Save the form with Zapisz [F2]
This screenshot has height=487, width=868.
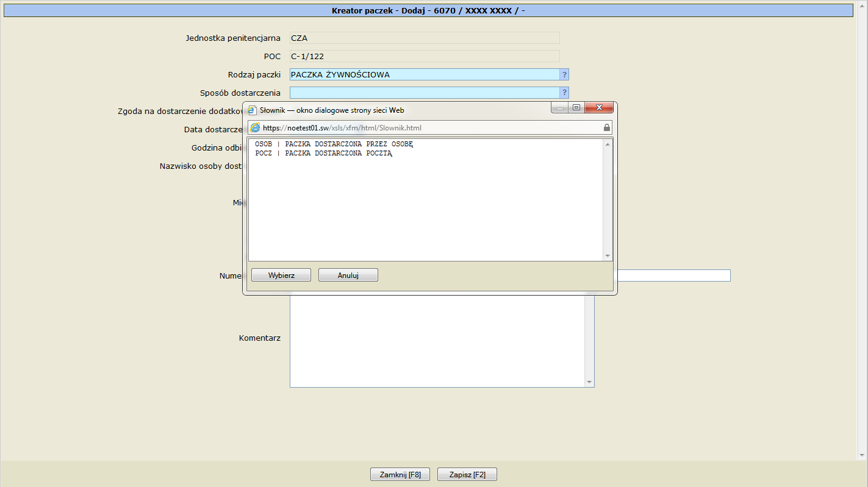click(x=467, y=474)
